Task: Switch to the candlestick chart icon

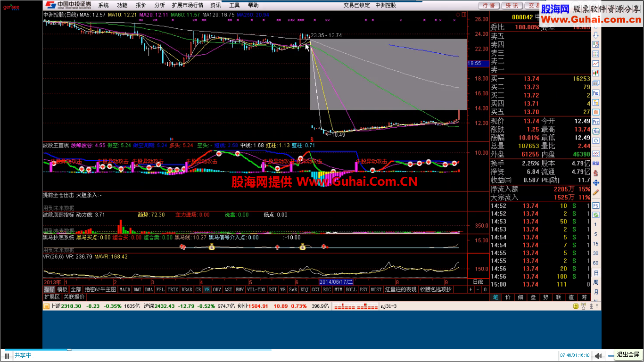Action: (596, 73)
